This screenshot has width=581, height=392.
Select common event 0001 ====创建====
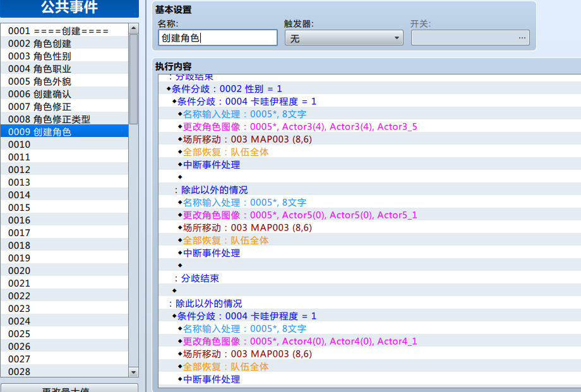[x=64, y=31]
